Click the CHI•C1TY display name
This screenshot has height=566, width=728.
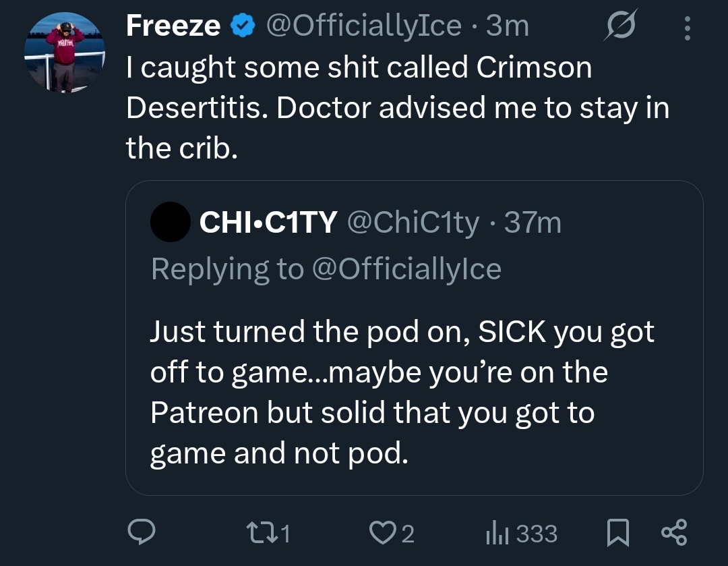268,222
